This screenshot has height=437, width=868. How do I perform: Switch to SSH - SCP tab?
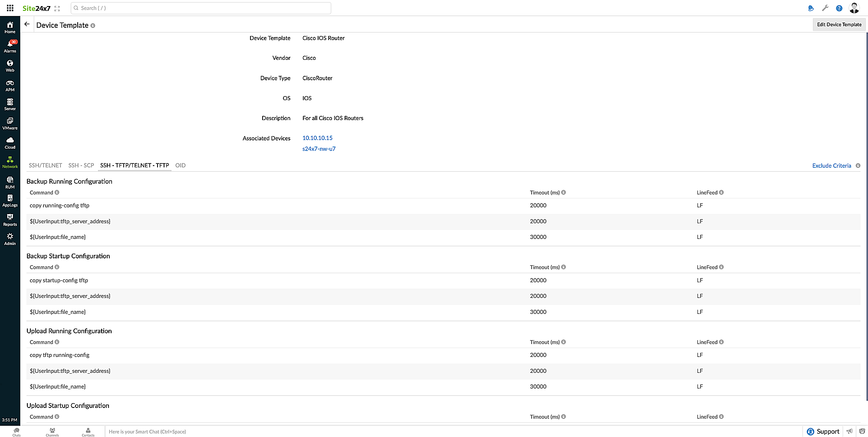[81, 165]
